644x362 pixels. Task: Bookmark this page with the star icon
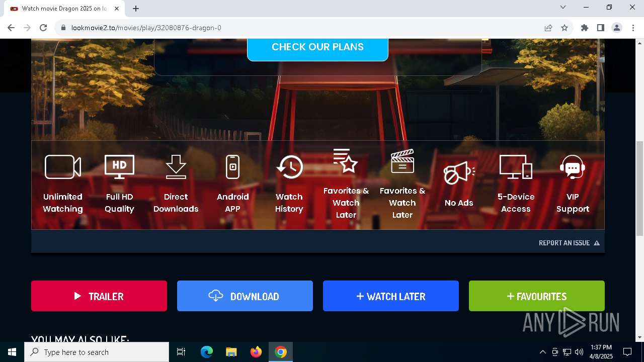[x=565, y=28]
